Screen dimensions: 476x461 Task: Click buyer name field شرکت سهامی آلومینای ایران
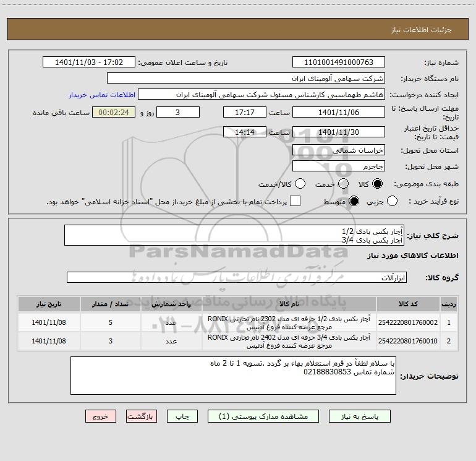(246, 78)
